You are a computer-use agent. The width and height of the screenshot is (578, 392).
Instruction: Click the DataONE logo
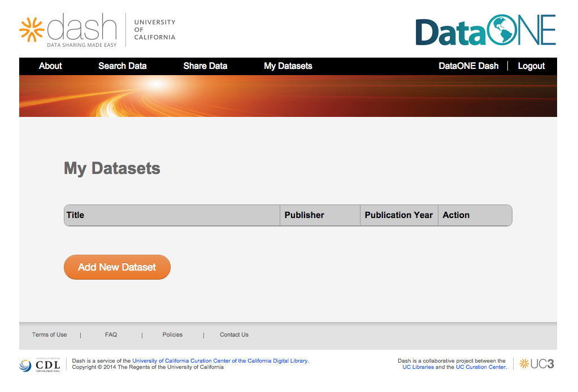[485, 30]
